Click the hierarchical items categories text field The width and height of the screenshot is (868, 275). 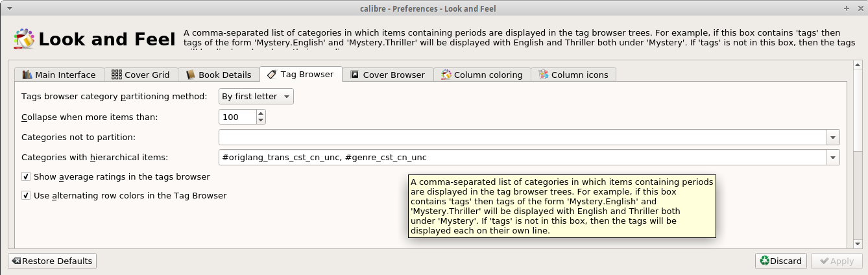[x=522, y=158]
